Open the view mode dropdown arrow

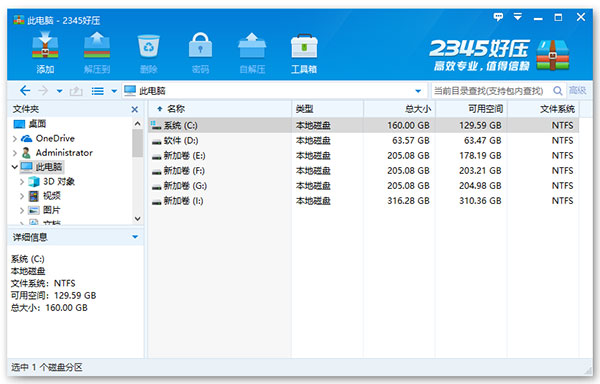(x=114, y=91)
